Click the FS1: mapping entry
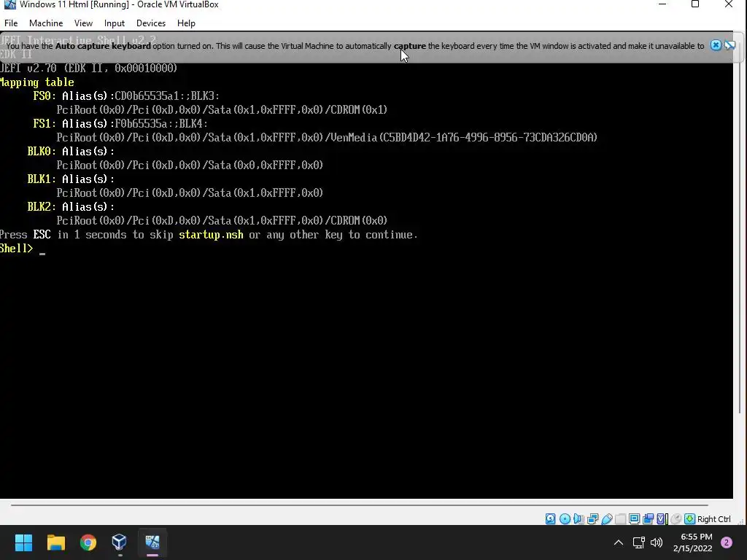Viewport: 747px width, 560px height. [44, 123]
